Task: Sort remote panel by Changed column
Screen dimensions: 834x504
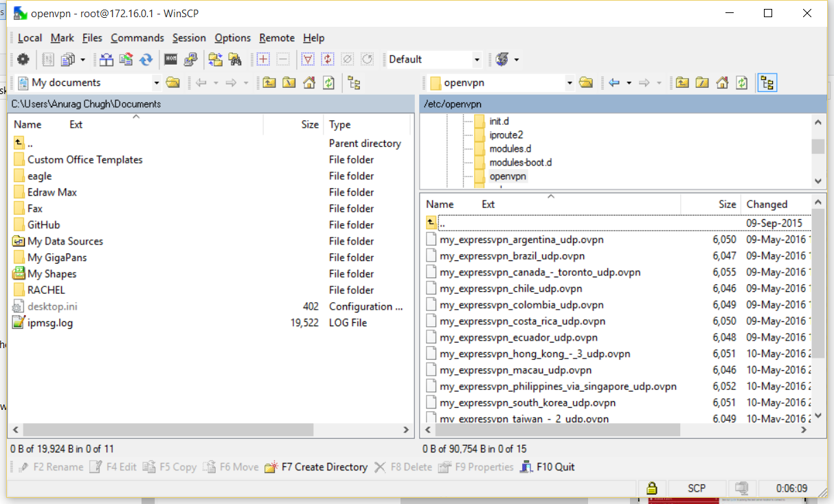Action: (x=776, y=204)
